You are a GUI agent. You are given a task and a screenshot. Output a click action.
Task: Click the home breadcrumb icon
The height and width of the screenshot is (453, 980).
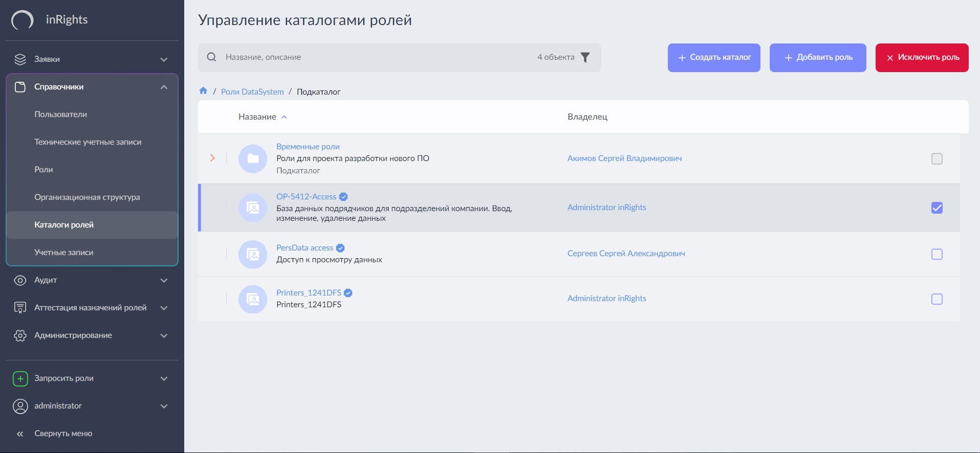point(203,91)
